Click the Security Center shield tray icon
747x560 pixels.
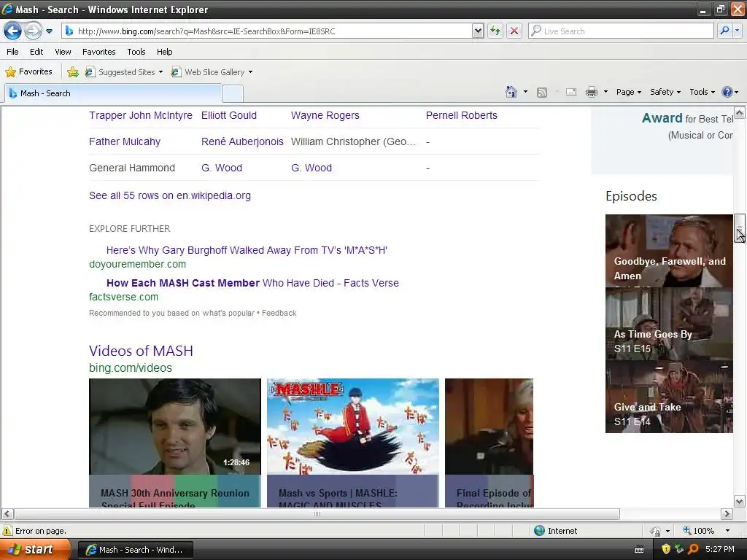666,549
